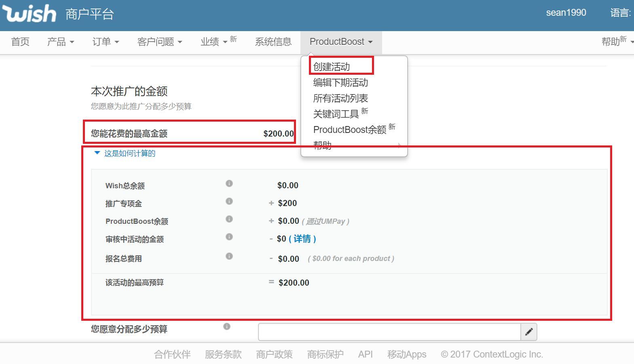Select 创建活动 menu item
The height and width of the screenshot is (364, 634).
[x=332, y=67]
